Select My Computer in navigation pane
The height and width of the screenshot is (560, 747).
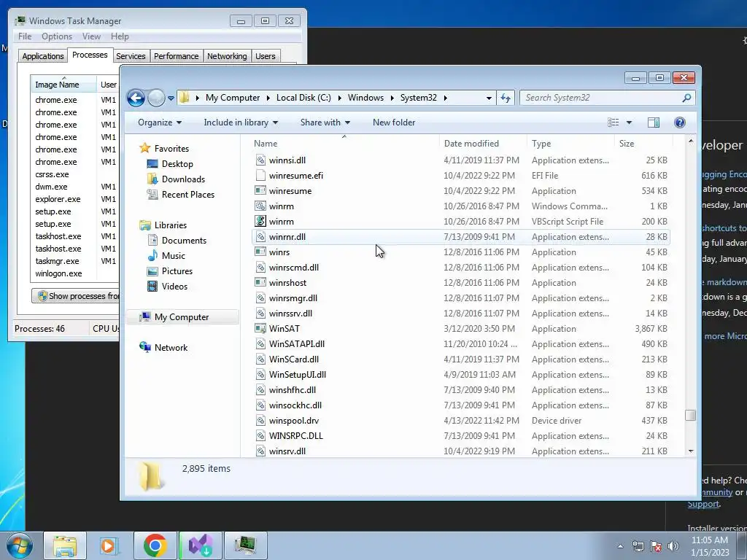click(x=182, y=317)
